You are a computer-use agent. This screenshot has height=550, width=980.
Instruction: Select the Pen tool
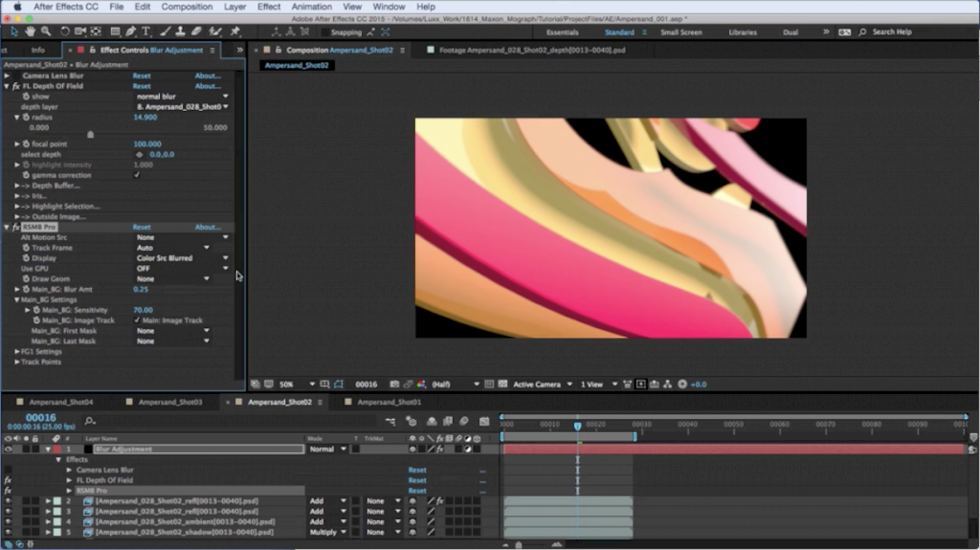[131, 32]
